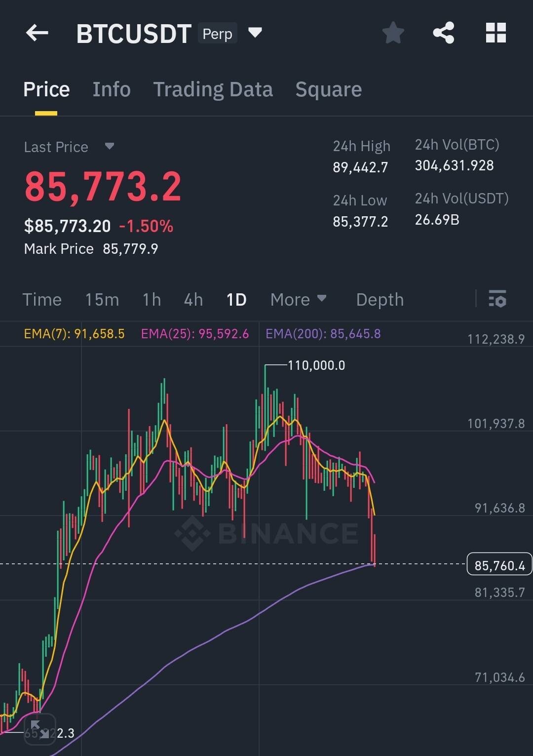
Task: Select the 15m chart interval
Action: coord(102,299)
